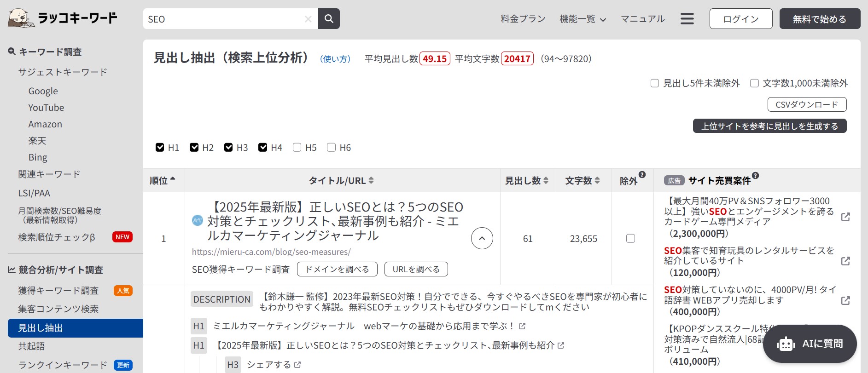This screenshot has width=868, height=373.
Task: Click the URLを調べる button
Action: pos(416,269)
